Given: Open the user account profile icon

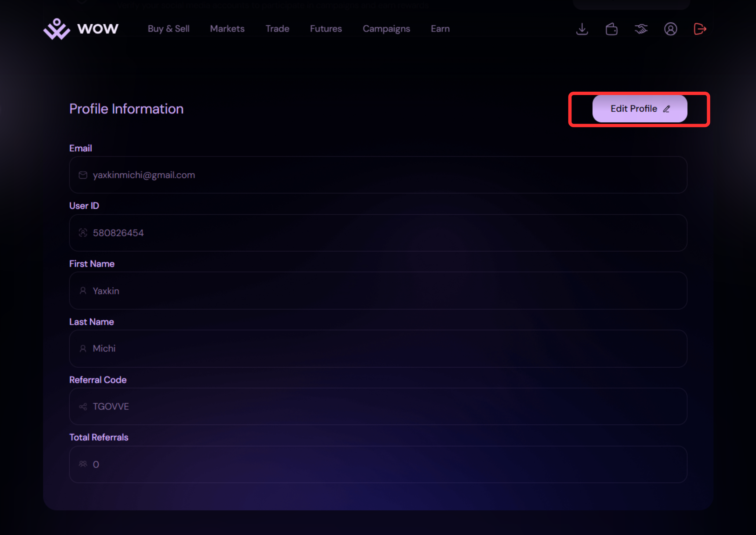Looking at the screenshot, I should click(x=670, y=29).
